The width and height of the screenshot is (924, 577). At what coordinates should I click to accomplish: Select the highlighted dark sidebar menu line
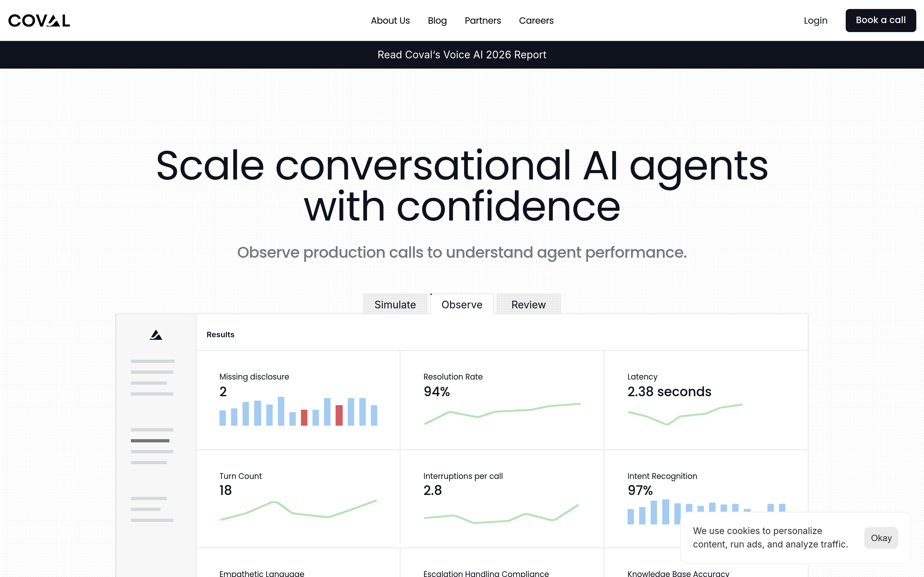click(150, 441)
